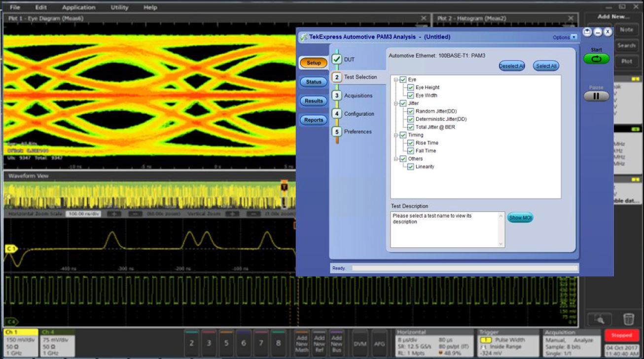Image resolution: width=644 pixels, height=359 pixels.
Task: Collapse the Timing tree group
Action: (x=395, y=135)
